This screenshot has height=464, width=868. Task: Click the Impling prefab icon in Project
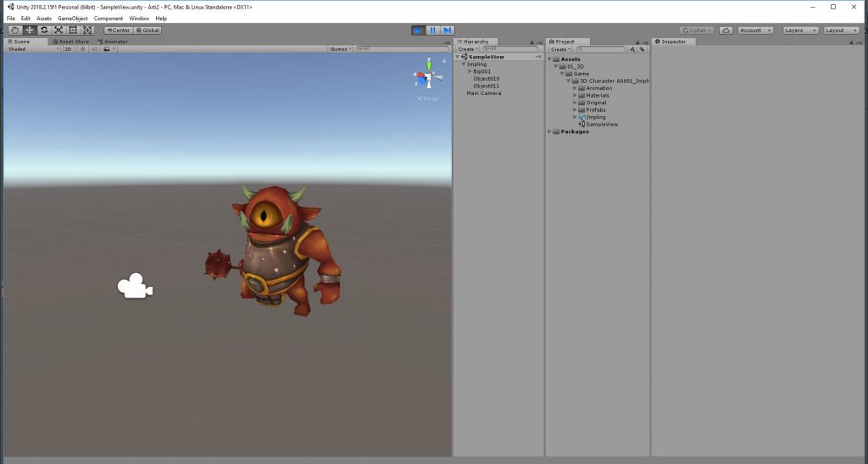(x=581, y=117)
